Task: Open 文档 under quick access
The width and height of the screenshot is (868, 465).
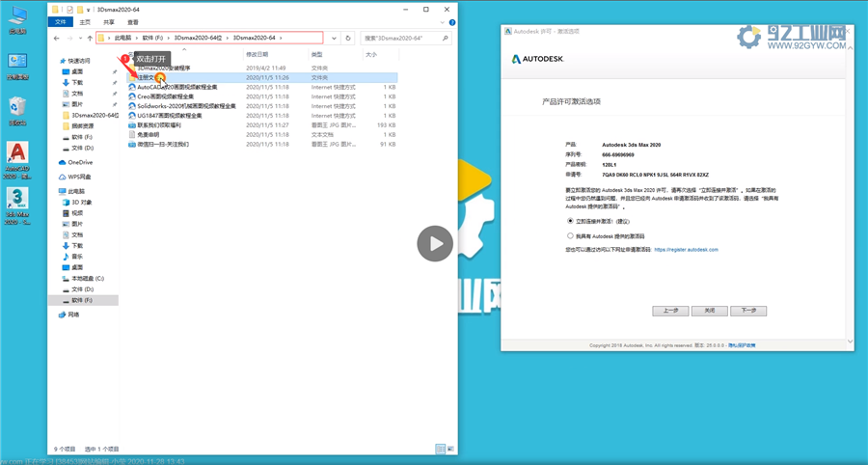Action: (x=77, y=94)
